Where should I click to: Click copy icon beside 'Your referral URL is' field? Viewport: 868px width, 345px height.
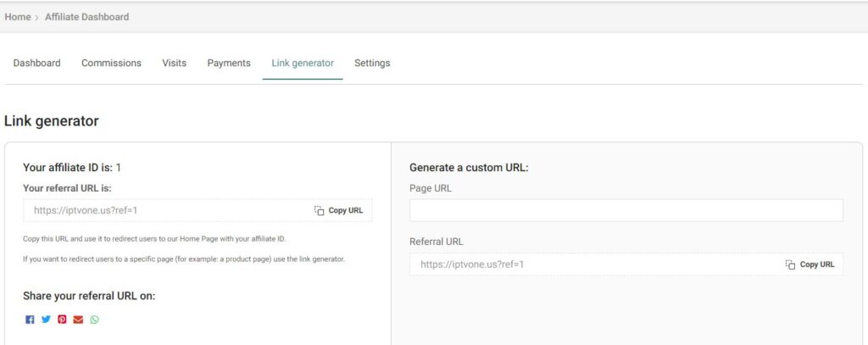point(320,210)
